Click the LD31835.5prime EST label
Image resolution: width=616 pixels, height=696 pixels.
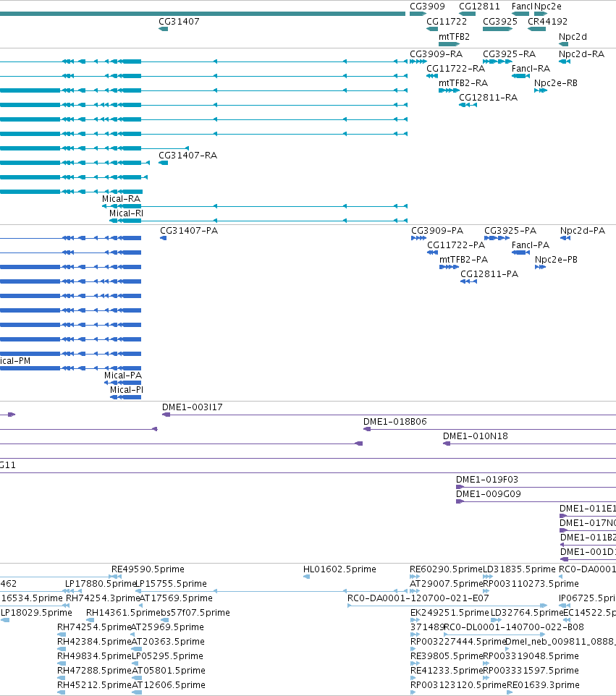[x=519, y=569]
